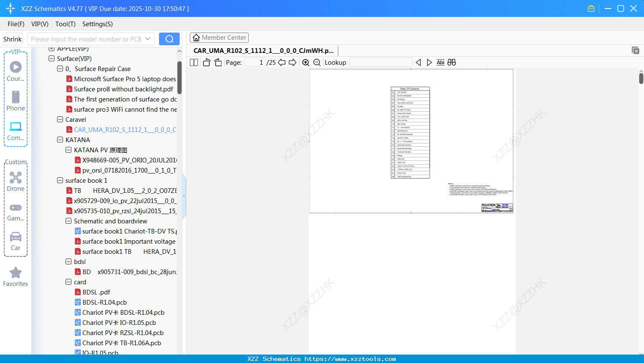Click the schematic page thumbnail
The width and height of the screenshot is (644, 363).
(x=411, y=141)
